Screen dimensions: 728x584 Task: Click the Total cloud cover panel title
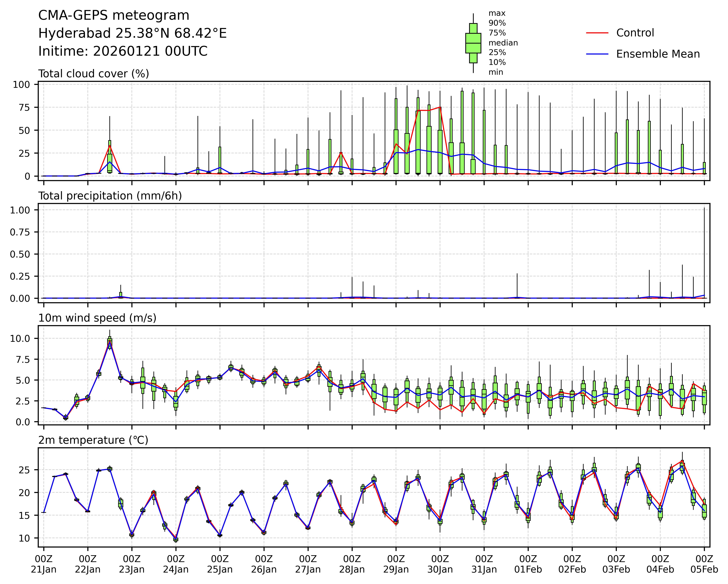tap(94, 74)
